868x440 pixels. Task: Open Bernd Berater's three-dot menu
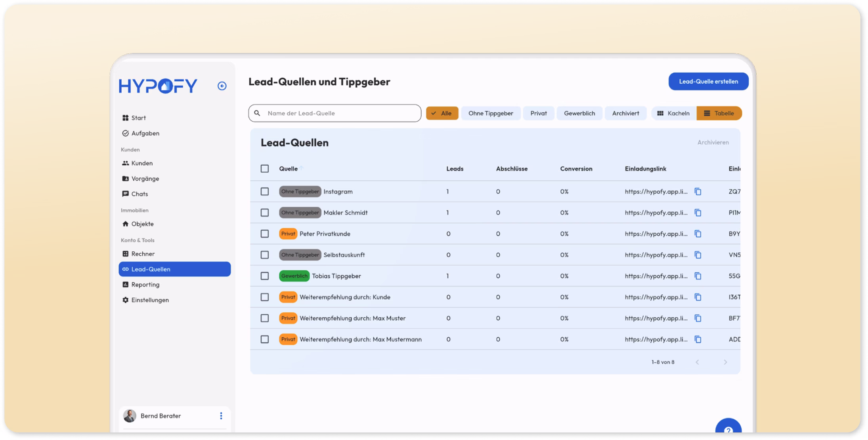coord(221,416)
